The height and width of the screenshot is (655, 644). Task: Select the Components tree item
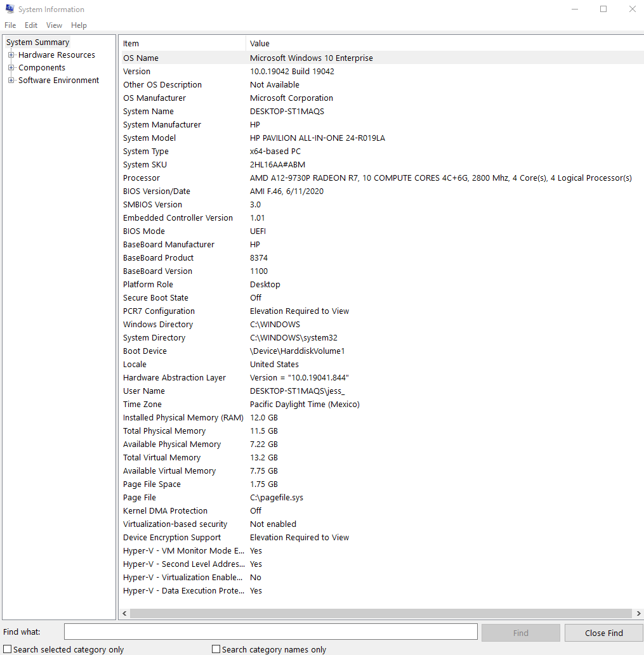coord(42,67)
